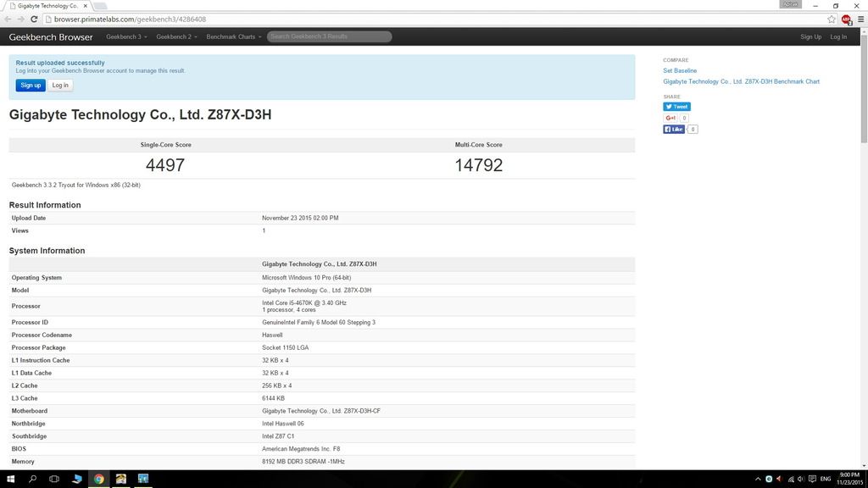This screenshot has height=488, width=868.
Task: Click the Google +1 share button
Action: pyautogui.click(x=670, y=118)
